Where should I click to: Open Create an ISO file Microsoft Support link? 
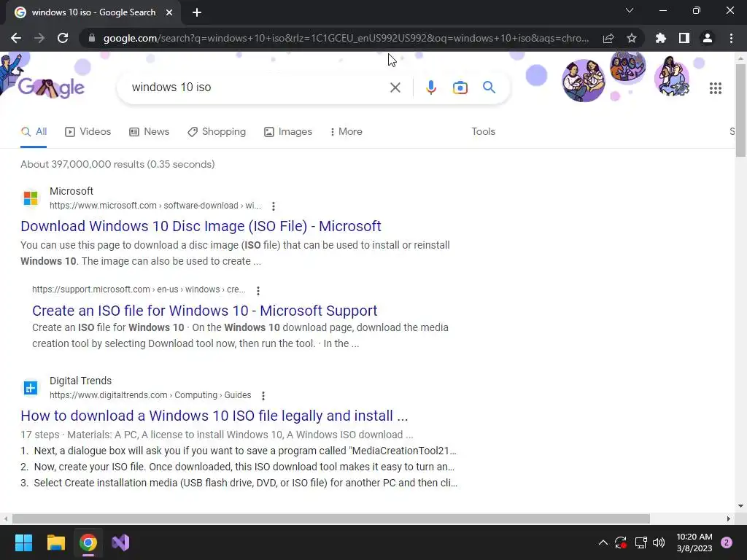tap(204, 311)
